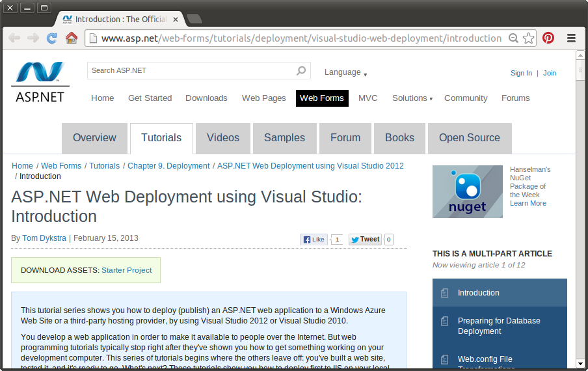Open Chapter 9. Deployment breadcrumb
This screenshot has height=371, width=588.
168,166
